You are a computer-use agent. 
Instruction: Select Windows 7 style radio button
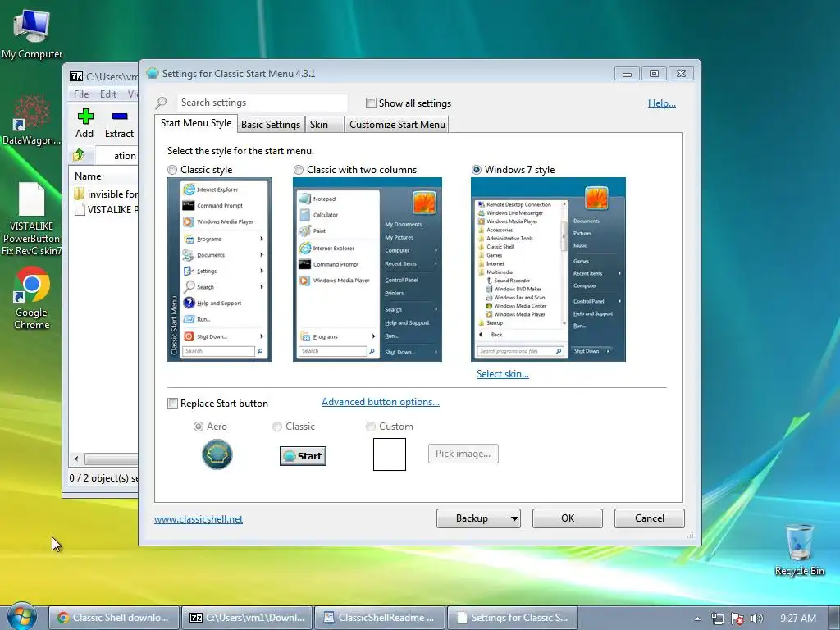(x=477, y=170)
